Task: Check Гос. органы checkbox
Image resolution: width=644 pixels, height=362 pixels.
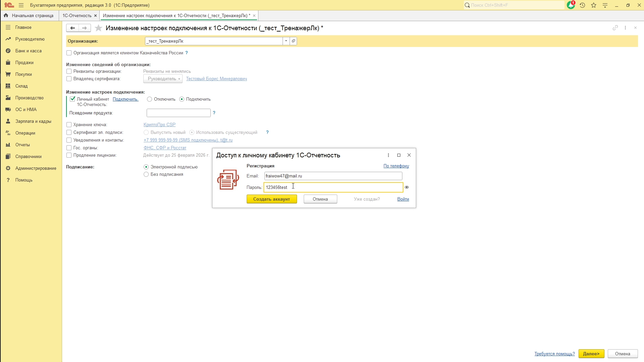Action: pyautogui.click(x=69, y=148)
